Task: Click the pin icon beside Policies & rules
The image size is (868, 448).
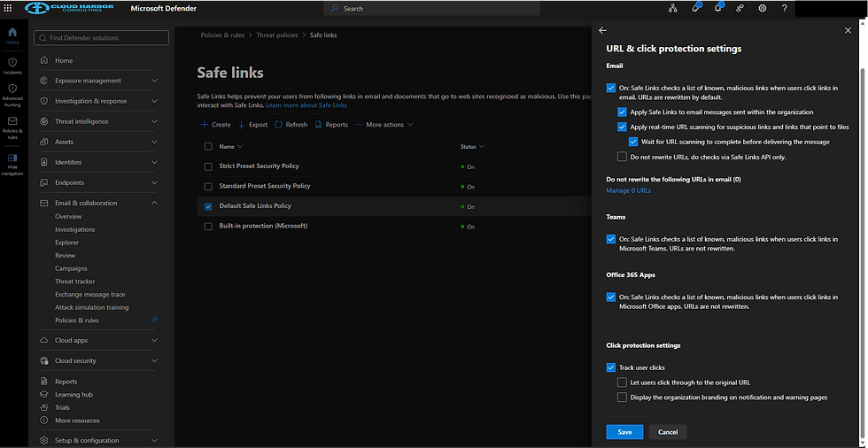Action: coord(154,320)
